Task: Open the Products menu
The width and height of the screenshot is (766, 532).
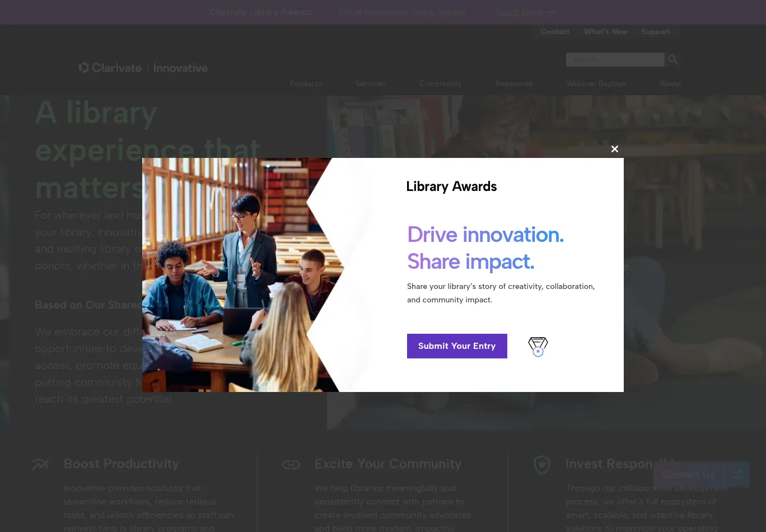Action: coord(306,83)
